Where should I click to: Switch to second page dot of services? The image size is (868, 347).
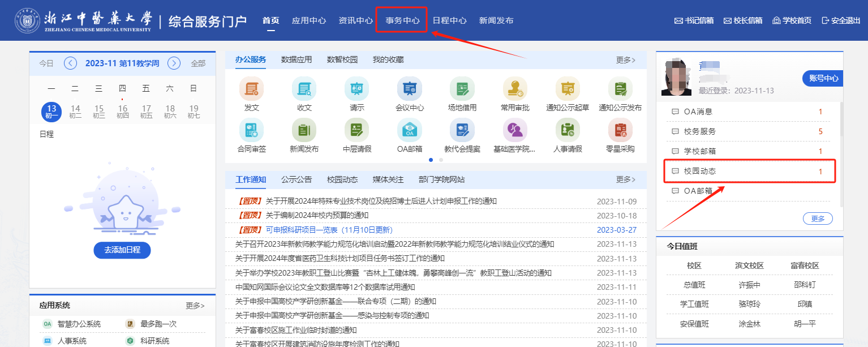[441, 160]
